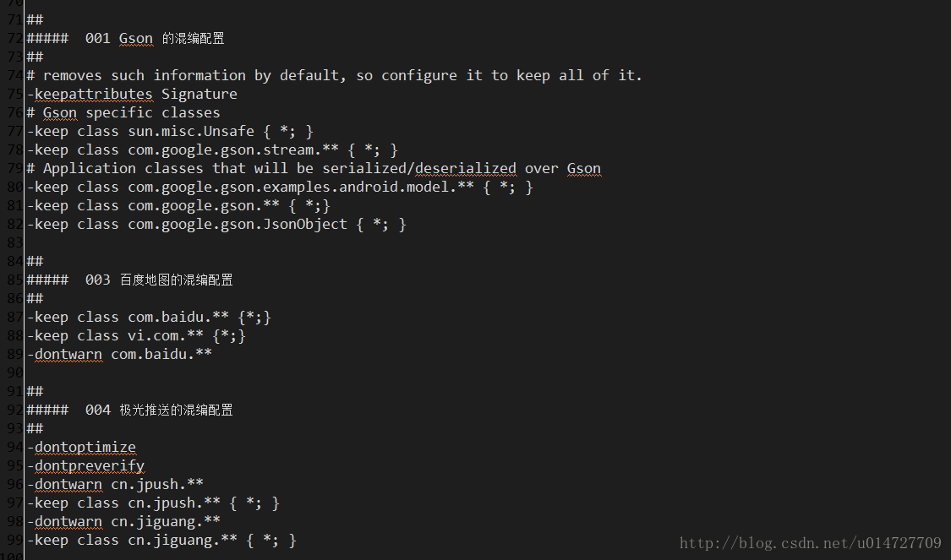Viewport: 951px width, 560px height.
Task: Click 'com.baidu.**' in line 87 keep rule
Action: [178, 317]
